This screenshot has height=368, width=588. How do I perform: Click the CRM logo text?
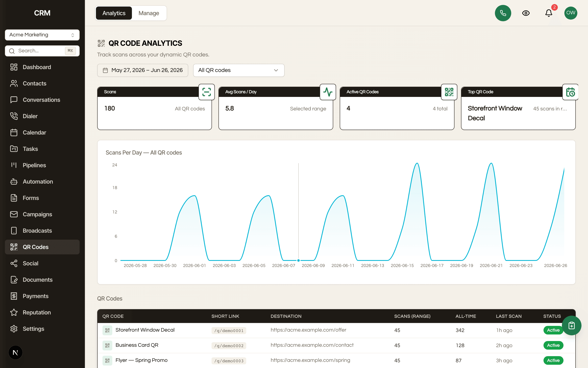pos(42,13)
